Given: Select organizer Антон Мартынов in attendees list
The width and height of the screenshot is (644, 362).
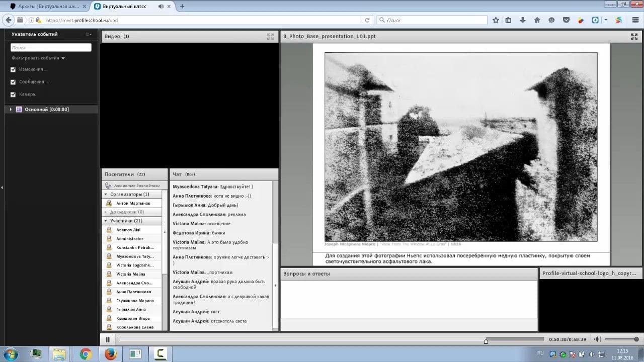Looking at the screenshot, I should [132, 203].
